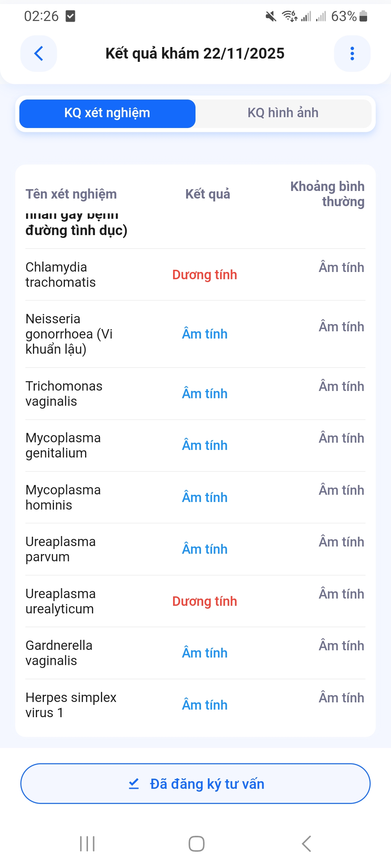Tap the checkmark icon in consultation button
This screenshot has height=868, width=391.
tap(134, 784)
